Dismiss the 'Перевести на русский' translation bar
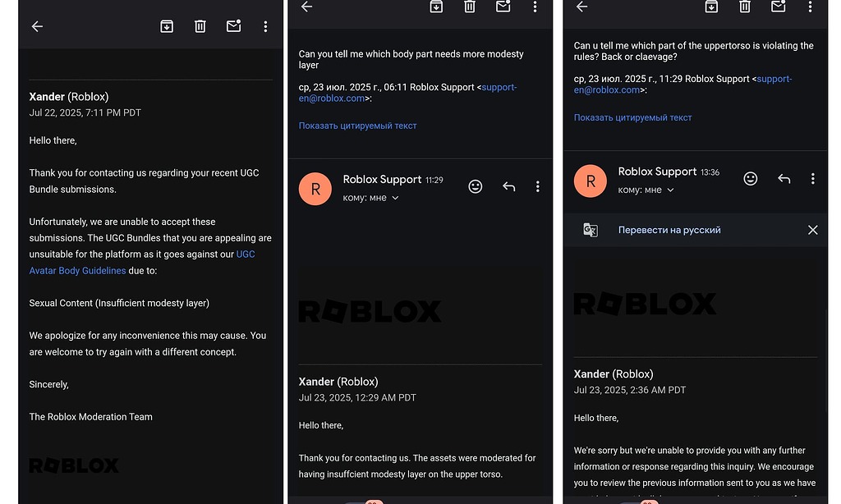 pos(812,230)
